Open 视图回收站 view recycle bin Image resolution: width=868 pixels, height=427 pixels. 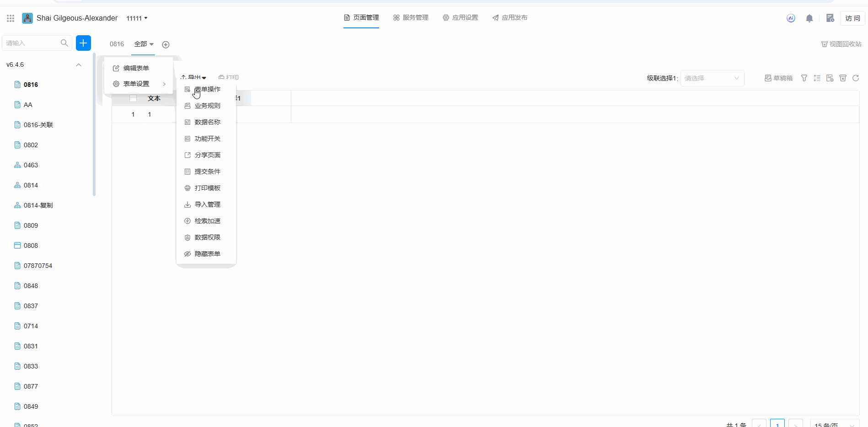pyautogui.click(x=841, y=44)
